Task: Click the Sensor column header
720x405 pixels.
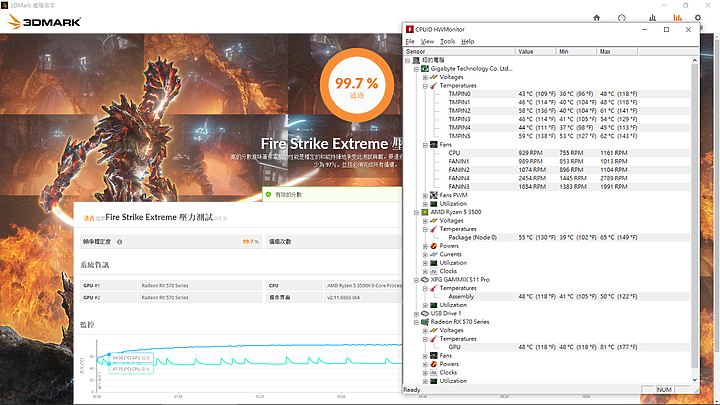Action: click(x=459, y=51)
